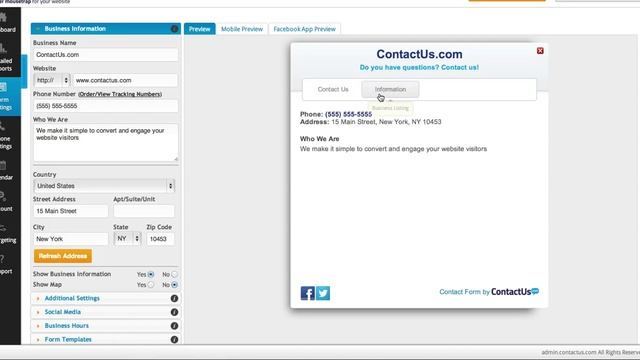Screen dimensions: 640x360
Task: Click the 'Do you have questions? Contact us!' text
Action: 419,67
